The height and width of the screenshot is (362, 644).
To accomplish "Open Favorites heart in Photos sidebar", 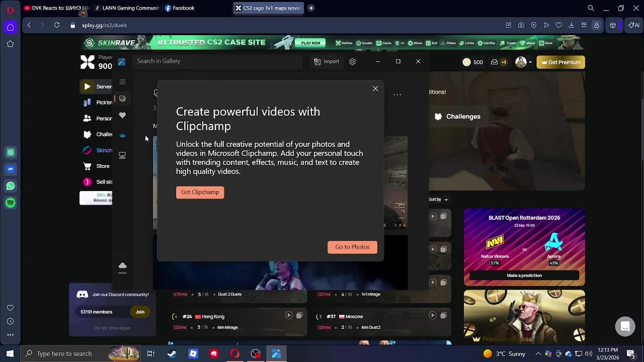I will click(122, 116).
